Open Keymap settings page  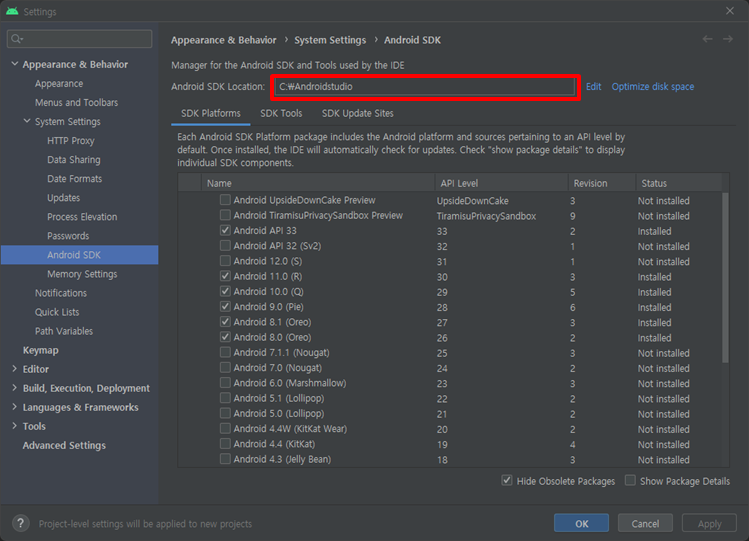click(x=41, y=350)
